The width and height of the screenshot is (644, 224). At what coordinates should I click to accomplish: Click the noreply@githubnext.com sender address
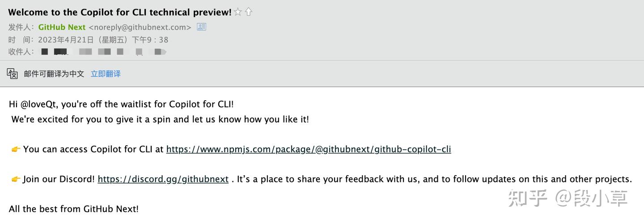[140, 27]
